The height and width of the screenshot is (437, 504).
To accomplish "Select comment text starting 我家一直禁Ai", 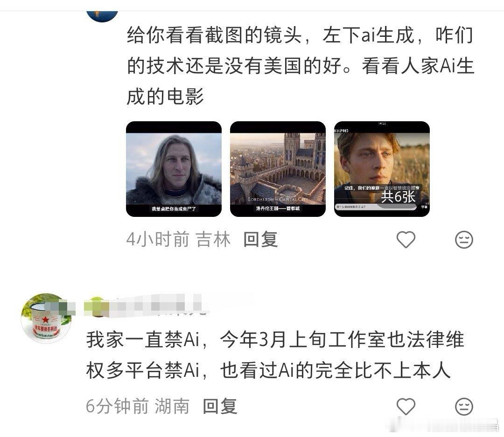I will (275, 355).
